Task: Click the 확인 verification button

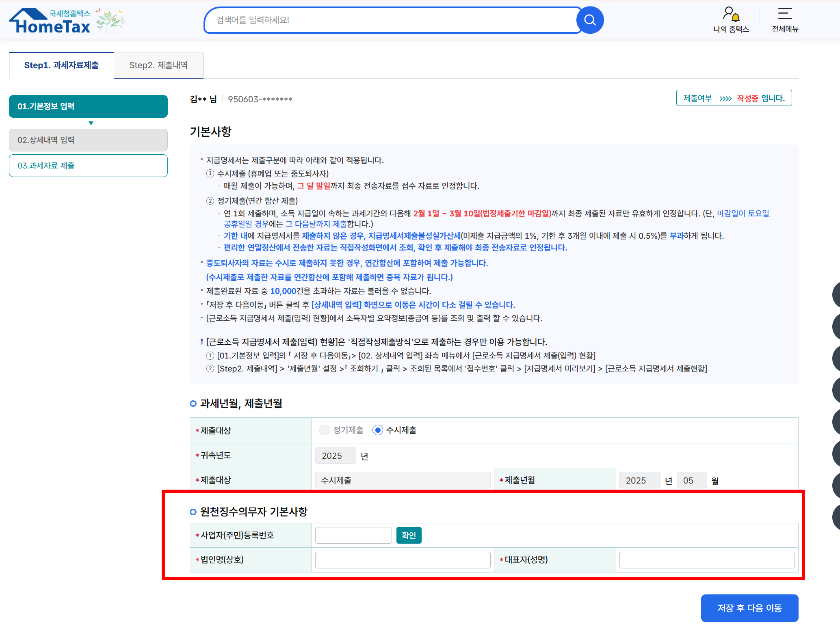Action: pos(409,535)
